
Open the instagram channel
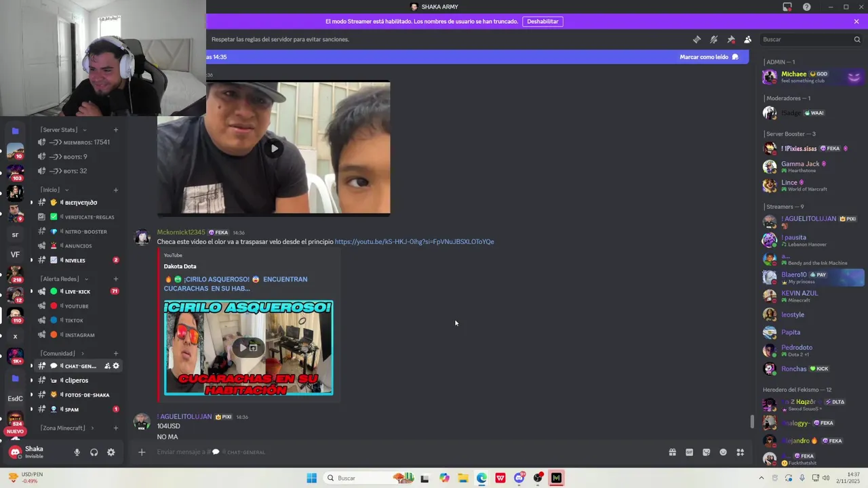77,335
